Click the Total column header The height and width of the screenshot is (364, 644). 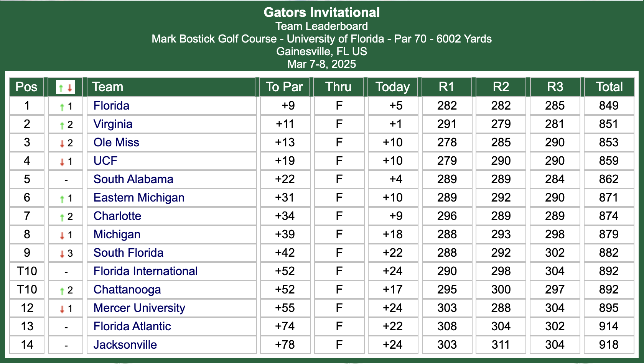coord(609,87)
